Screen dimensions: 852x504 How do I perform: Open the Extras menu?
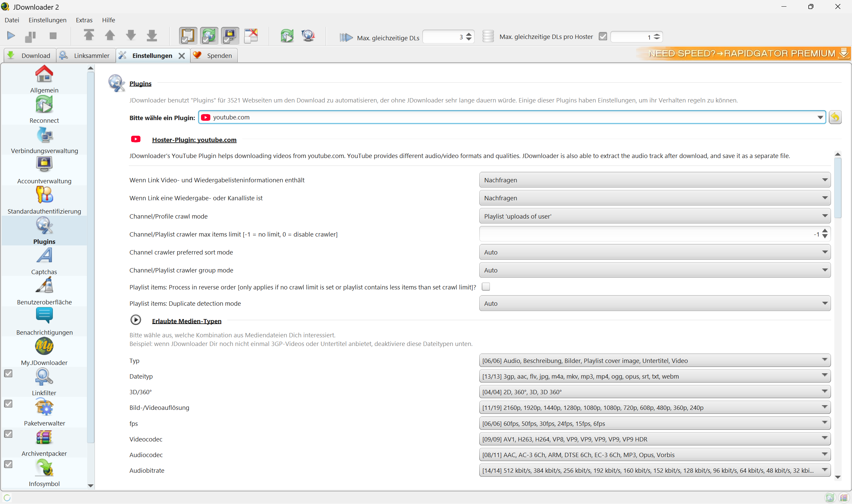[84, 20]
